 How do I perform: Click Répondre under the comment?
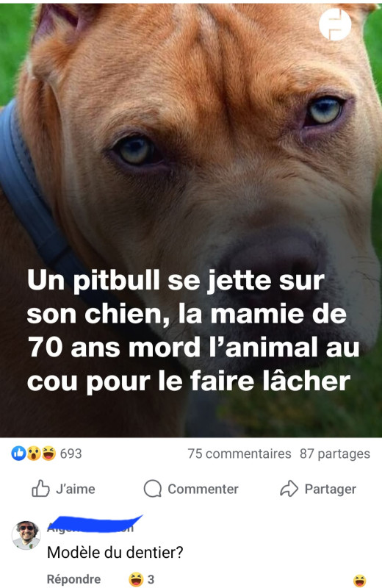[74, 579]
